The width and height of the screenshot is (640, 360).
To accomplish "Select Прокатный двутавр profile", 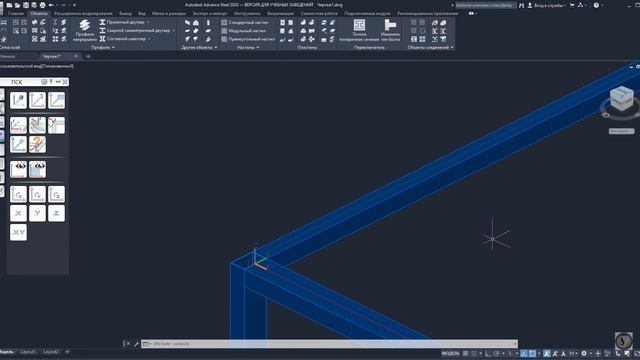I will pyautogui.click(x=125, y=22).
